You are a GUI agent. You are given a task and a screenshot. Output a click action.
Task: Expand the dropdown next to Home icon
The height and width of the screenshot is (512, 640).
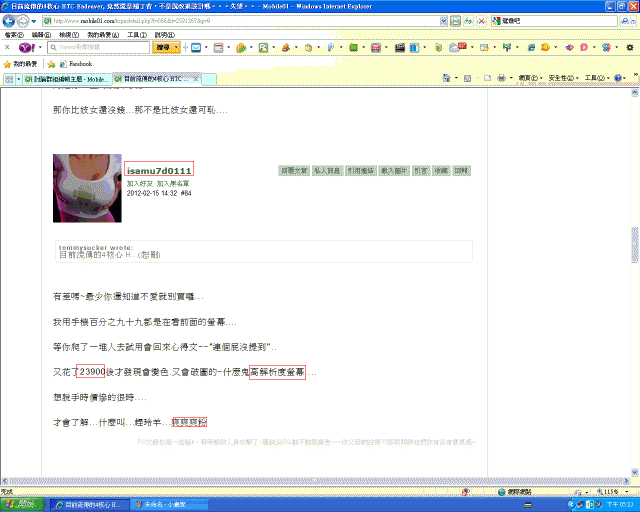click(456, 78)
